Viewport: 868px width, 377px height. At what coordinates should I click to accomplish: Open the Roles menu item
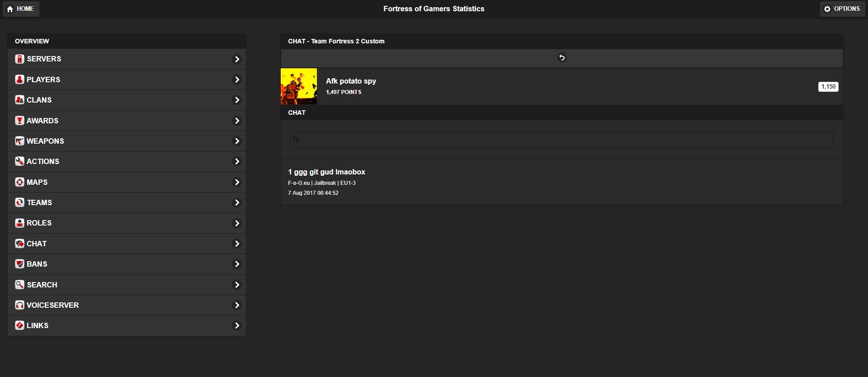pos(39,223)
